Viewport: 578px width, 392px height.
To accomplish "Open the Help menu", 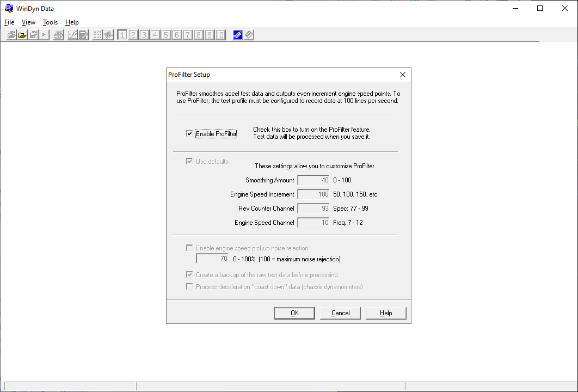I will coord(72,22).
